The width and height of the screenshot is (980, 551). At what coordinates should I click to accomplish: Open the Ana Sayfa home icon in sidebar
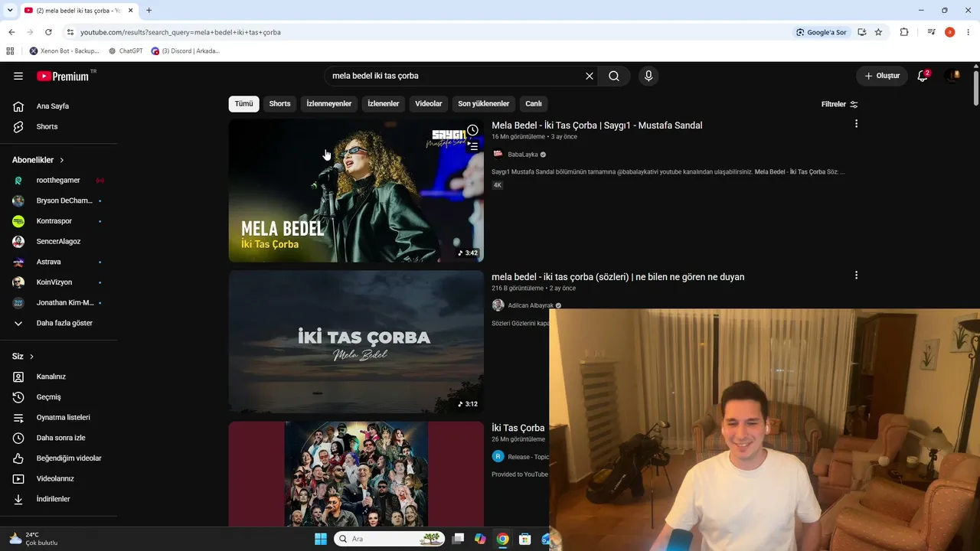[x=18, y=106]
